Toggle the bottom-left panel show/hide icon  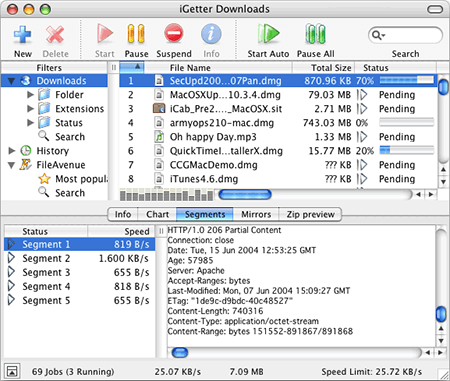[x=12, y=371]
